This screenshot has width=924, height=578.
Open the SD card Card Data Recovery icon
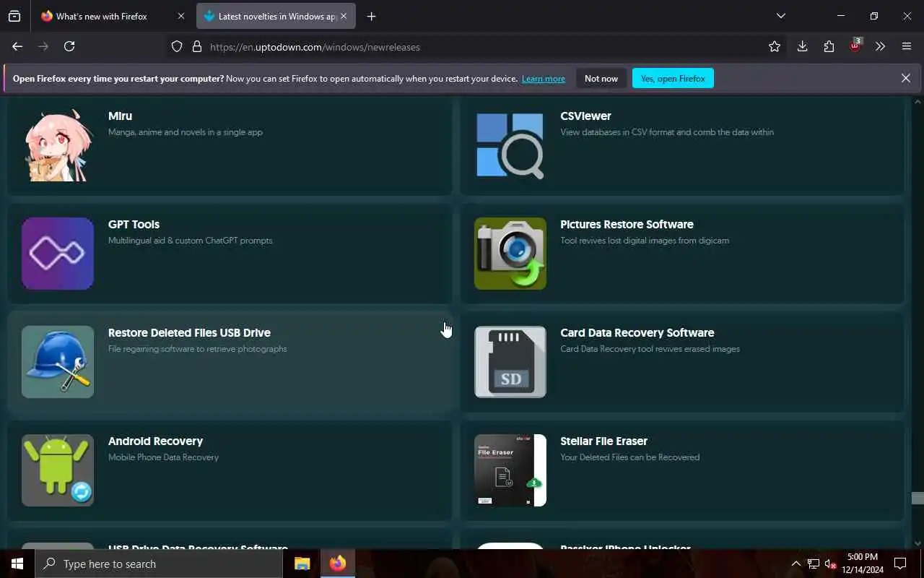(510, 362)
